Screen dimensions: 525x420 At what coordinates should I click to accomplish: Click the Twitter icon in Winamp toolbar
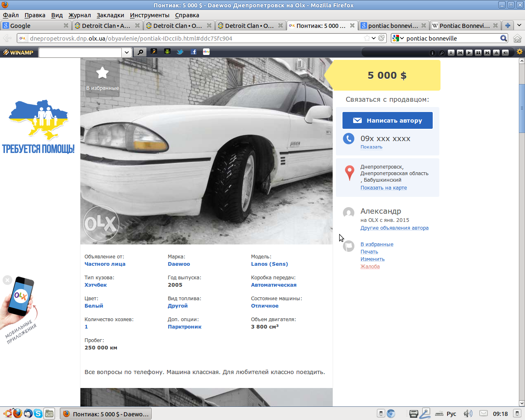click(180, 52)
